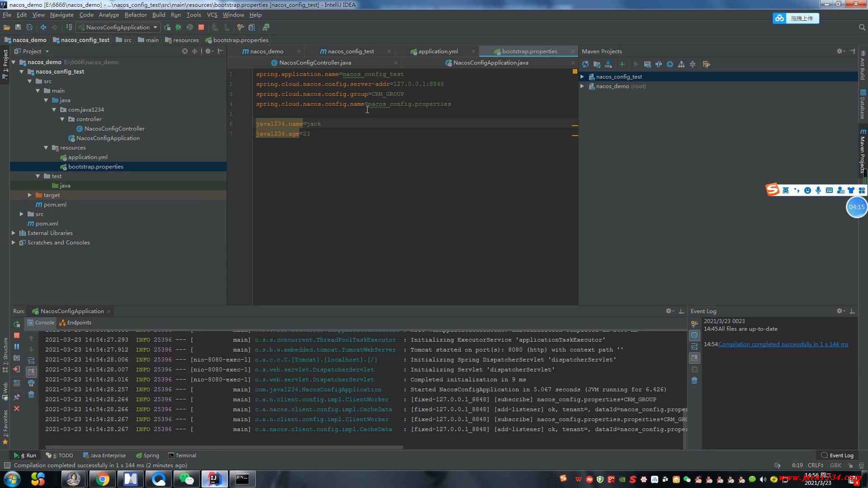Open the TODO tool window button
The width and height of the screenshot is (868, 488).
[x=60, y=455]
